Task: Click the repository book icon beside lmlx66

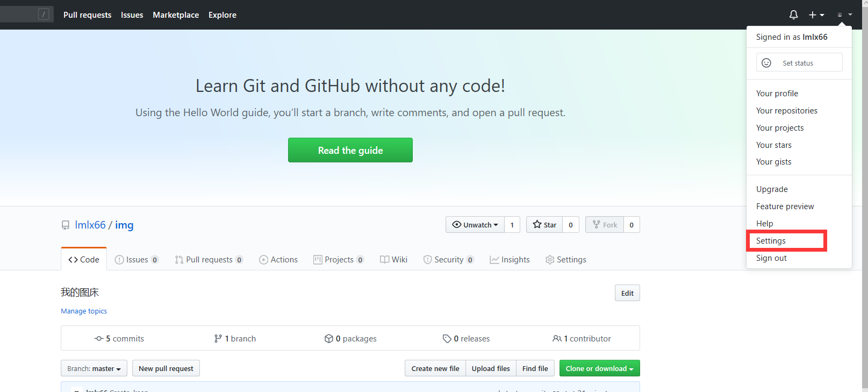Action: 66,225
